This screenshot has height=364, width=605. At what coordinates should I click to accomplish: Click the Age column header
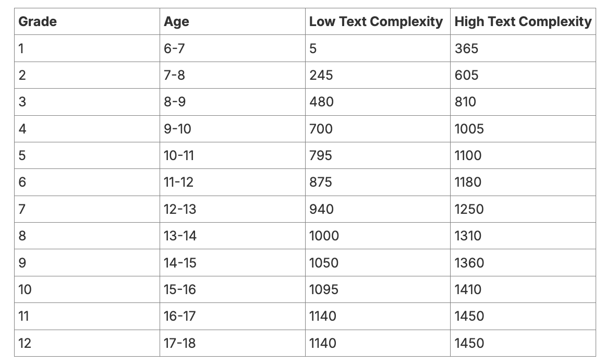(x=232, y=21)
